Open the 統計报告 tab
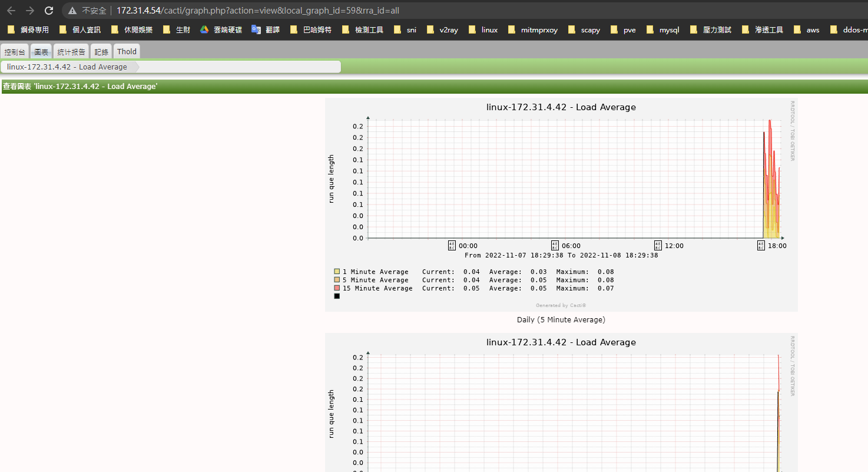Image resolution: width=868 pixels, height=472 pixels. coord(71,52)
